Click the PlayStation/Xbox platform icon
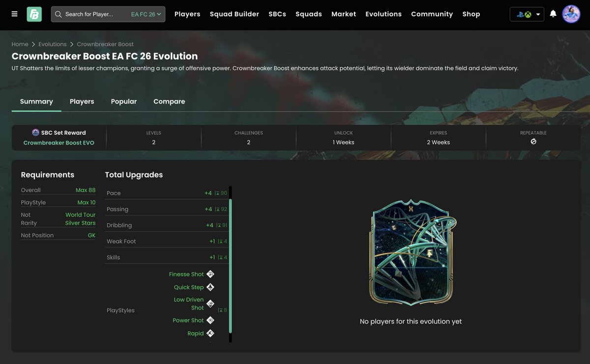This screenshot has height=364, width=590. (x=524, y=14)
